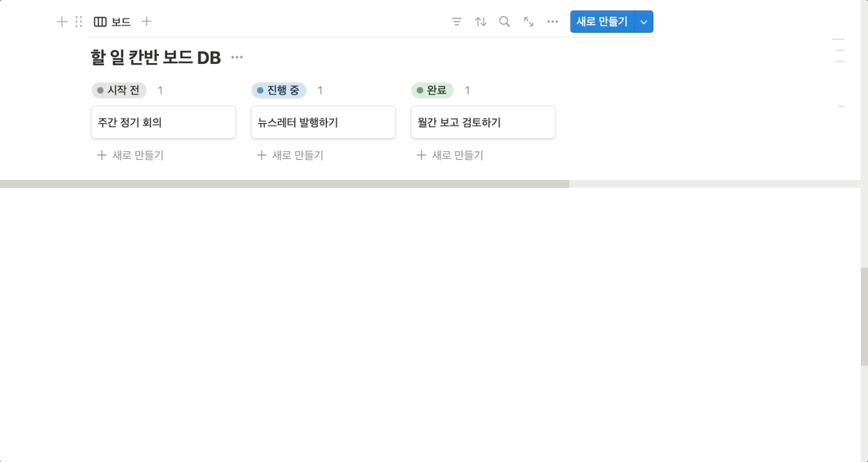This screenshot has height=462, width=868.
Task: Click the 할 일 칸반 보드 DB title
Action: coord(156,57)
